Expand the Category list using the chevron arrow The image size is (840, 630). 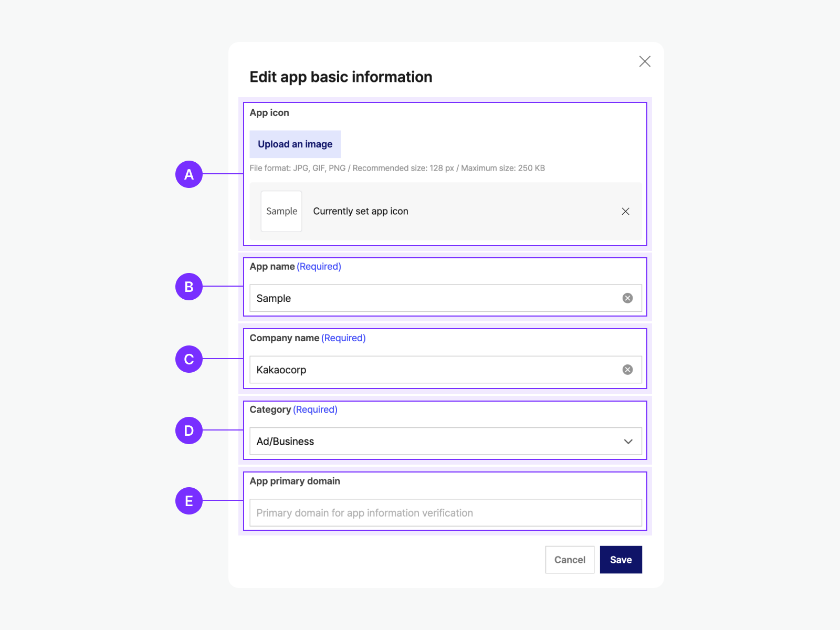pyautogui.click(x=628, y=442)
